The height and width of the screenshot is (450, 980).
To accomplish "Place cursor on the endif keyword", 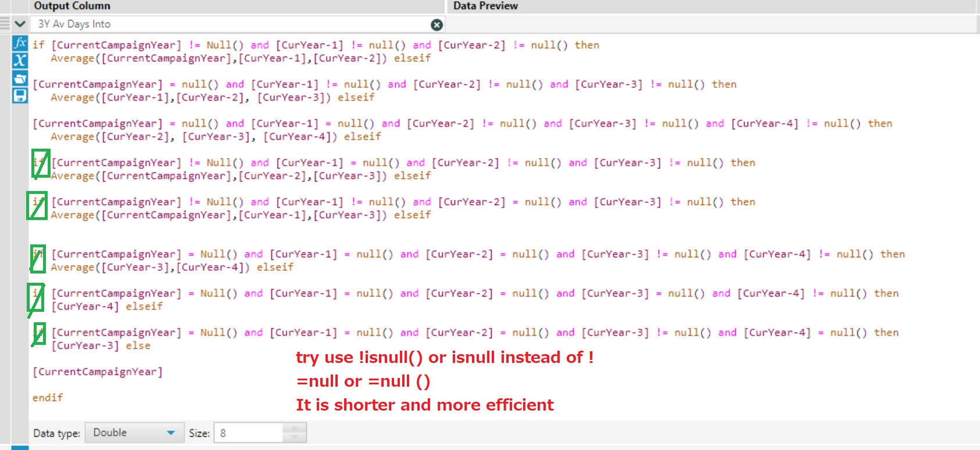I will click(48, 398).
